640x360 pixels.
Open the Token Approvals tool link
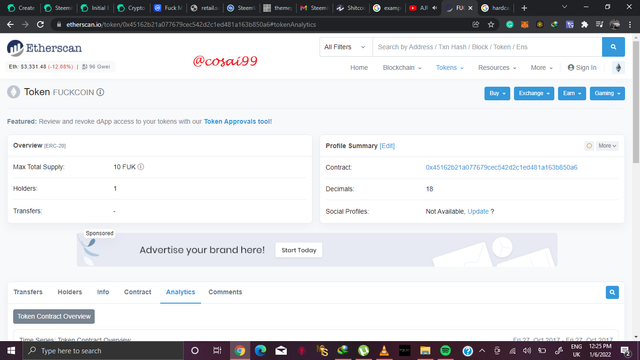[x=238, y=122]
